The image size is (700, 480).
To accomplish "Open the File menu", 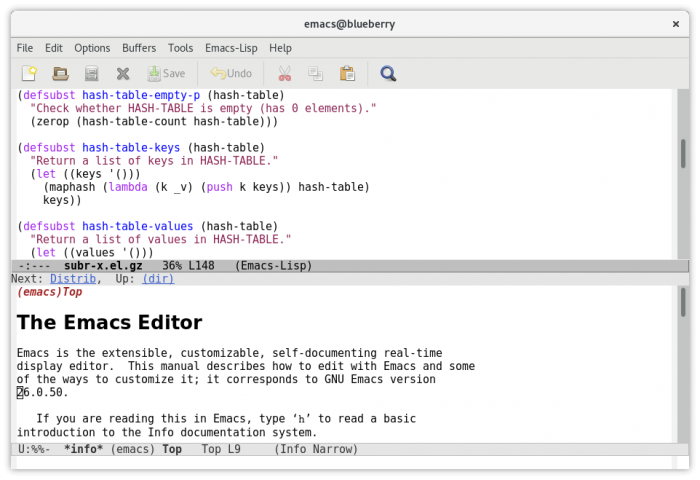I will [x=25, y=47].
